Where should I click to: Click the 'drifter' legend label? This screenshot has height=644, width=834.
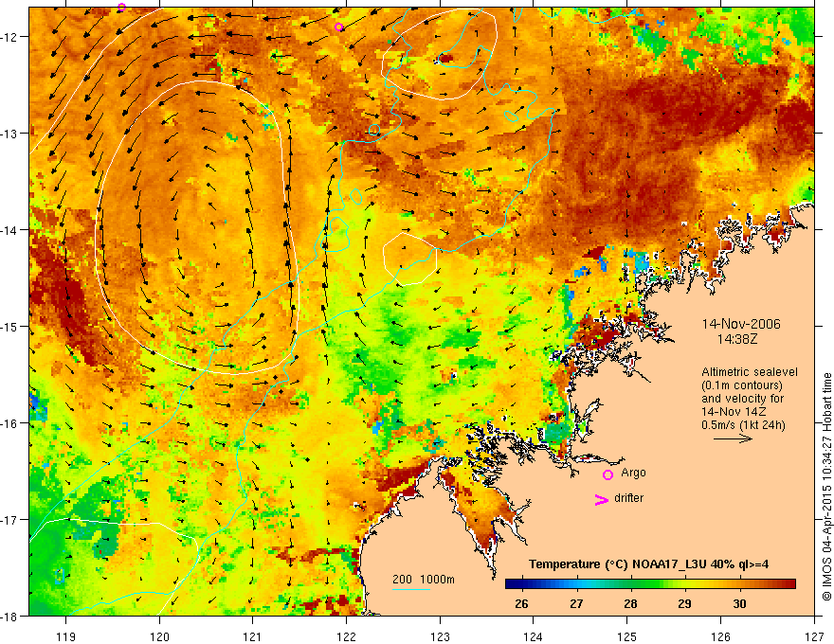pos(628,498)
